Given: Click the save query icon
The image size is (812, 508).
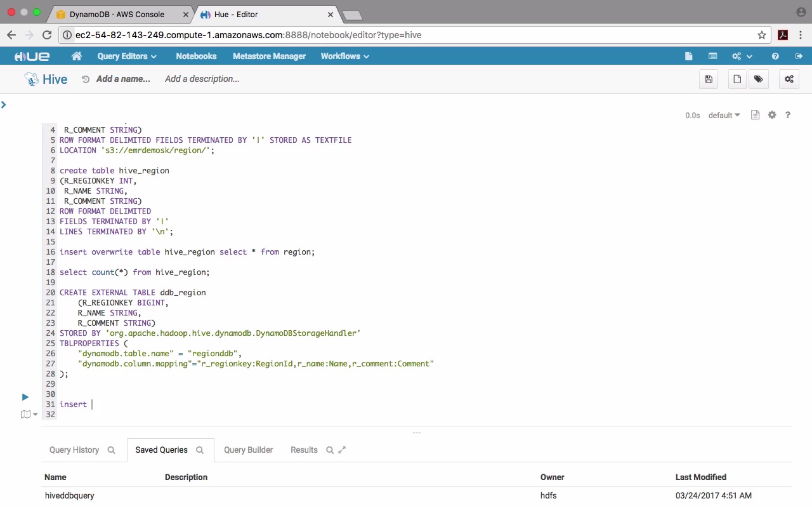Looking at the screenshot, I should pos(709,79).
